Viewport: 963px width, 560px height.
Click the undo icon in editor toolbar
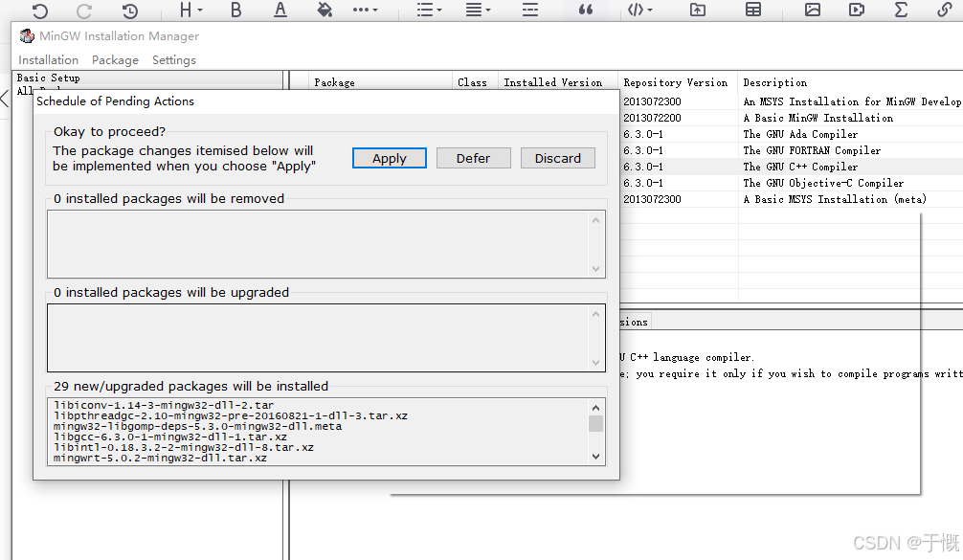39,11
